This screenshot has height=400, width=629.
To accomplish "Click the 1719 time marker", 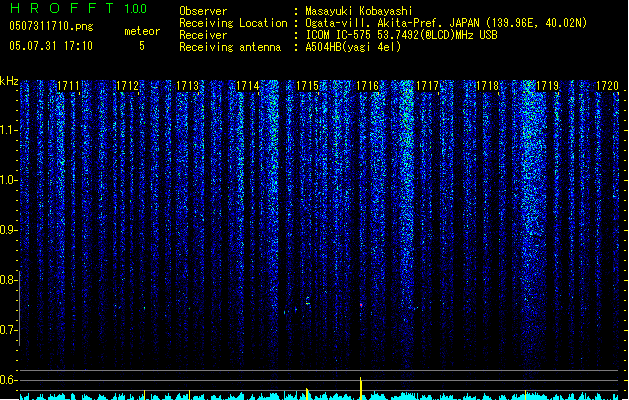I will (x=547, y=86).
